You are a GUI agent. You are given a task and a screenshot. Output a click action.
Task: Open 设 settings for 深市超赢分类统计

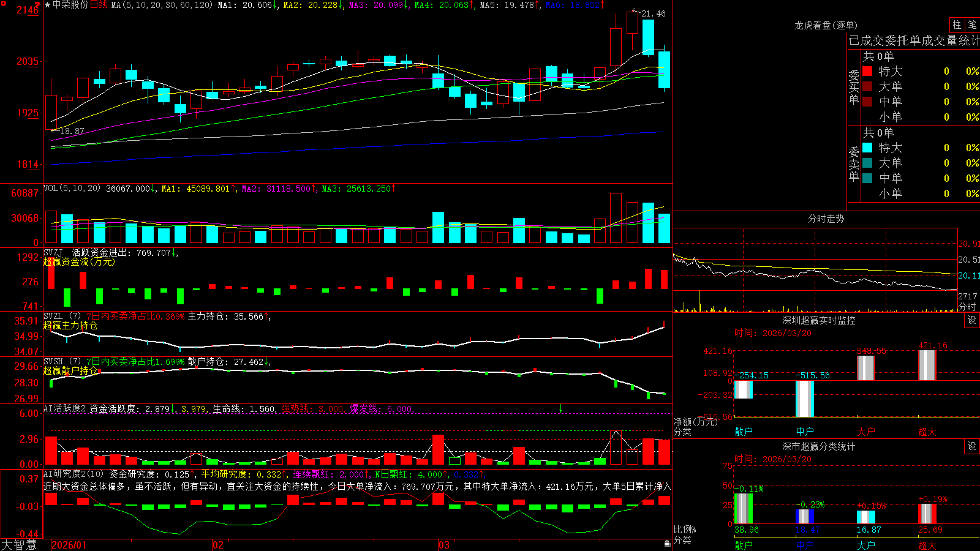[972, 446]
